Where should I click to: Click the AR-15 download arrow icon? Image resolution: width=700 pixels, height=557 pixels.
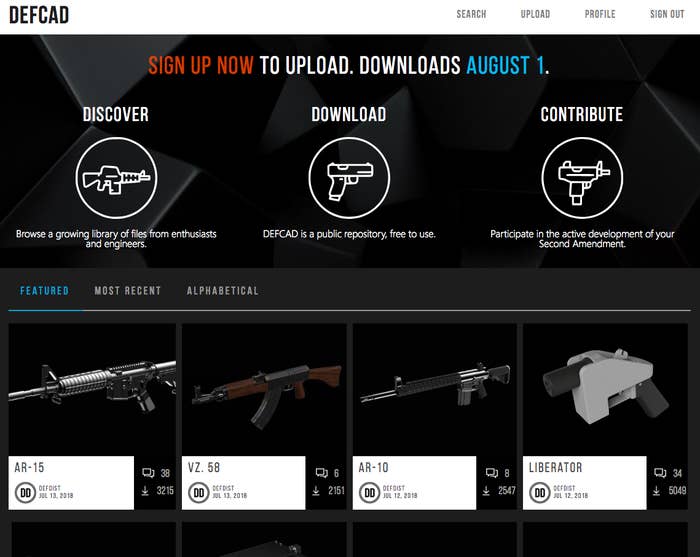pos(145,490)
